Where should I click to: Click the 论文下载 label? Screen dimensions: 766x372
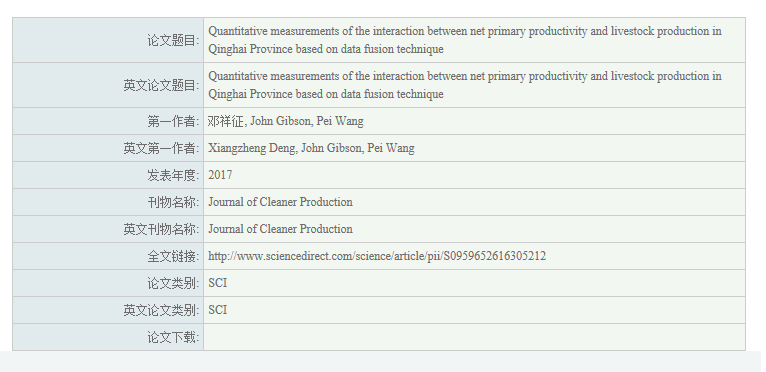coord(173,337)
